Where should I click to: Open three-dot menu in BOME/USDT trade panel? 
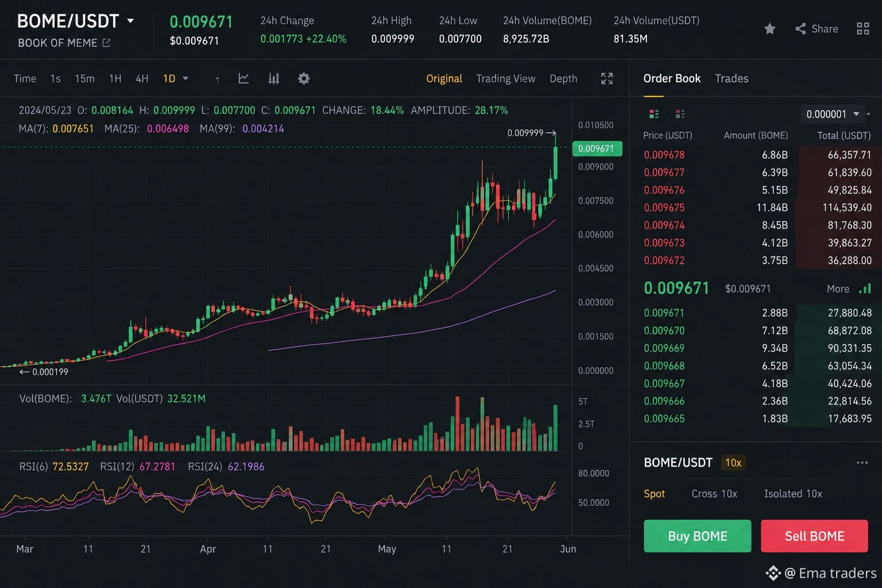click(x=862, y=463)
